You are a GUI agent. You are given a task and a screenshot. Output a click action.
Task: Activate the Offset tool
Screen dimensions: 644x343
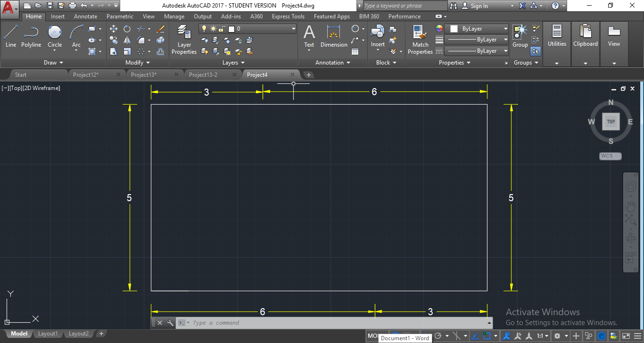pyautogui.click(x=160, y=51)
